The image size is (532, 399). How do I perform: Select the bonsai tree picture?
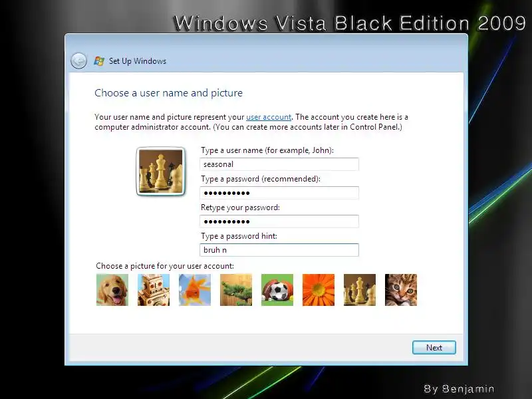click(x=236, y=290)
